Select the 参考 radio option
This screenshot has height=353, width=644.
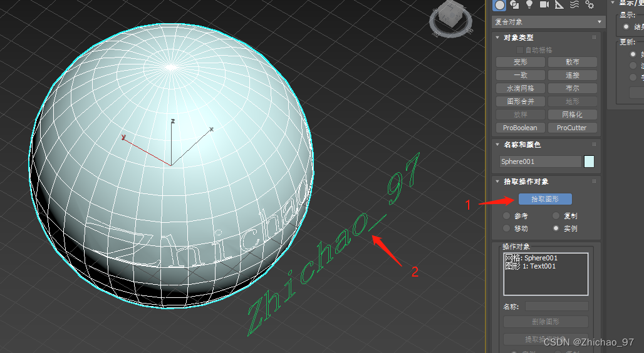[506, 216]
